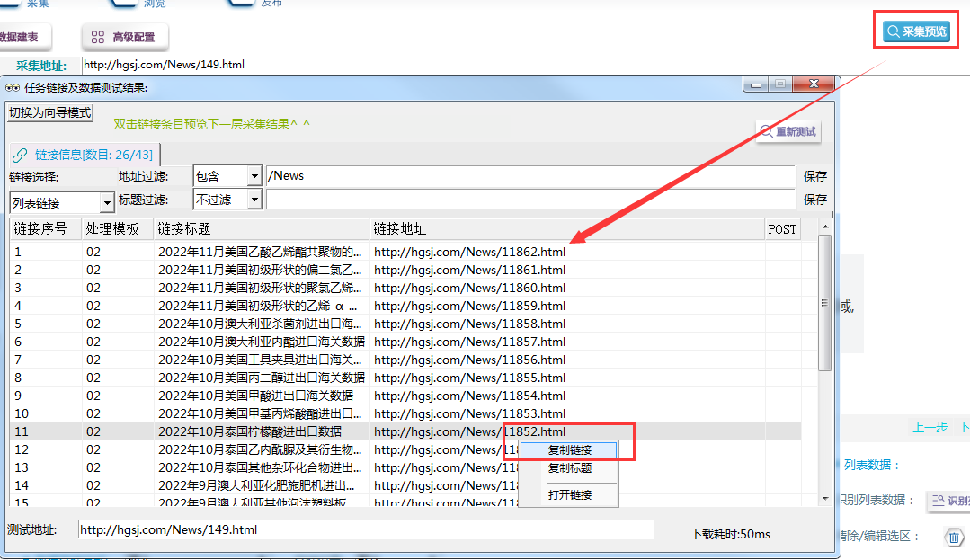Save the 地址过滤 filter
Viewport: 970px width, 560px height.
pyautogui.click(x=814, y=176)
